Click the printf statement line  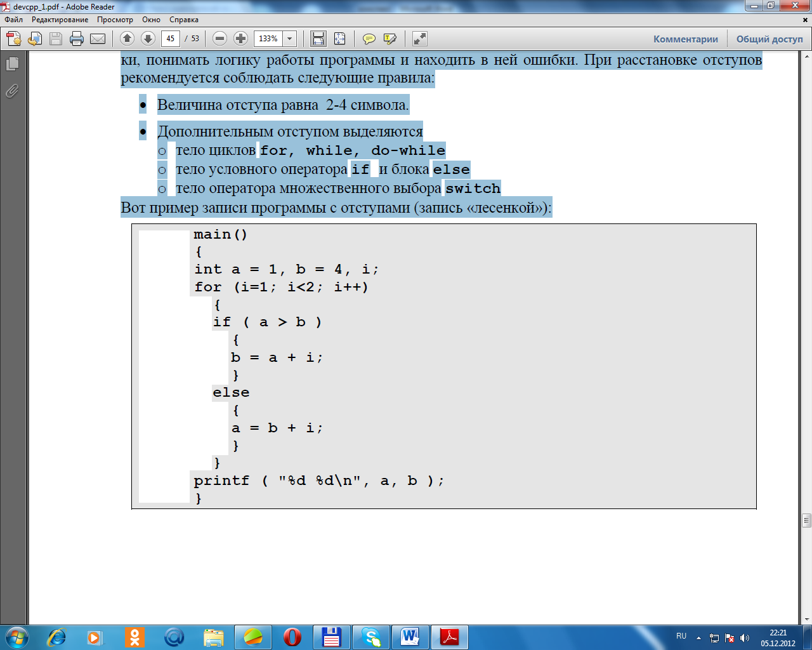pos(319,481)
